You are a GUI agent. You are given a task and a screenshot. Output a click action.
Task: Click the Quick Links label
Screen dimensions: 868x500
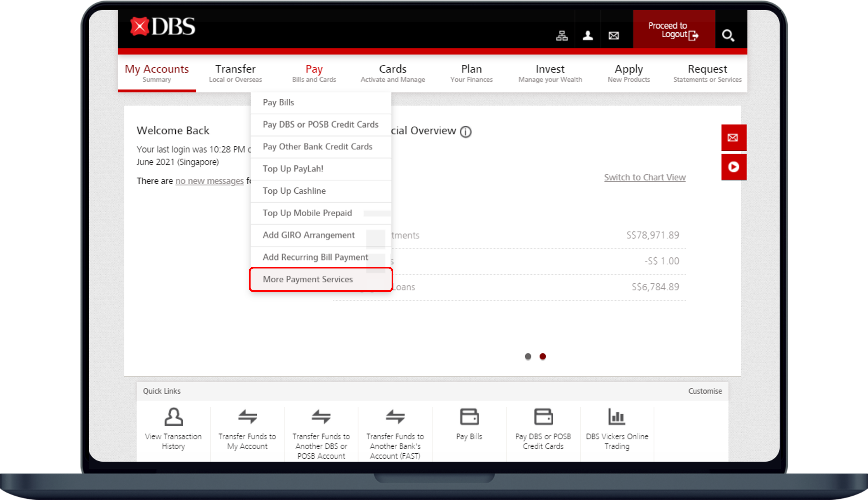[162, 391]
